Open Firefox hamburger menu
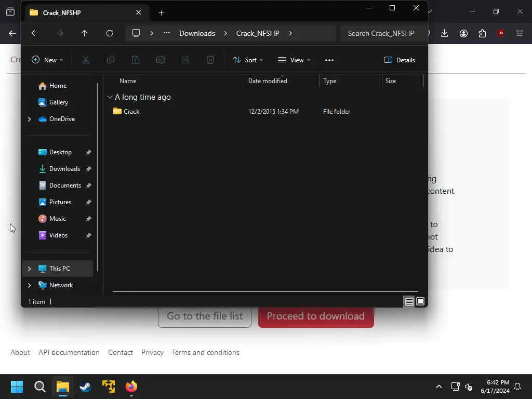 520,33
